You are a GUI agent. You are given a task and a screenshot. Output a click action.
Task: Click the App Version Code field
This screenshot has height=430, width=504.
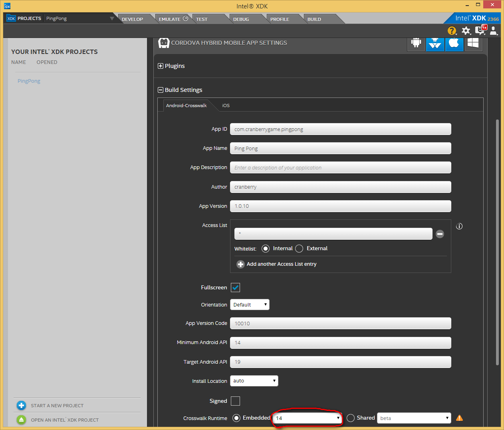[x=341, y=323]
